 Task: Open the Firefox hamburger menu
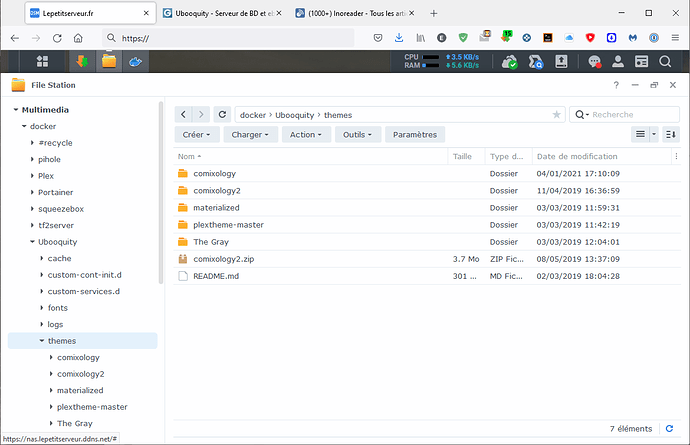click(x=675, y=38)
